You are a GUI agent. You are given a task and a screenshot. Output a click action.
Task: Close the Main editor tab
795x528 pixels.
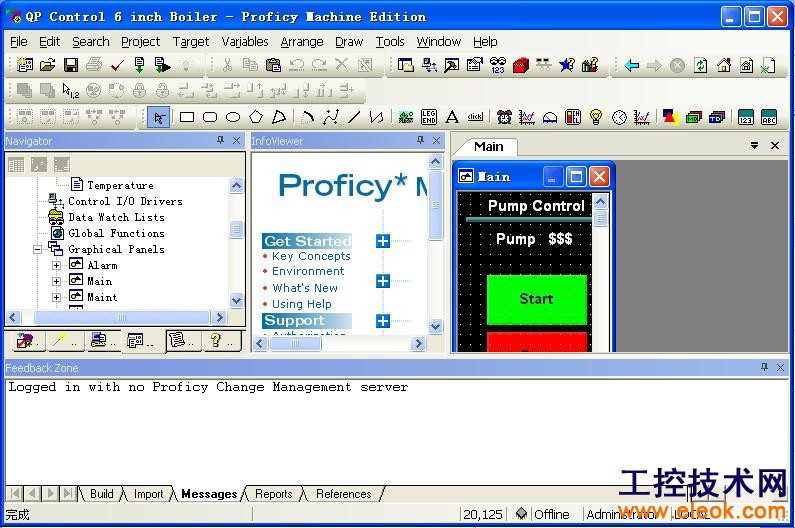(x=775, y=146)
